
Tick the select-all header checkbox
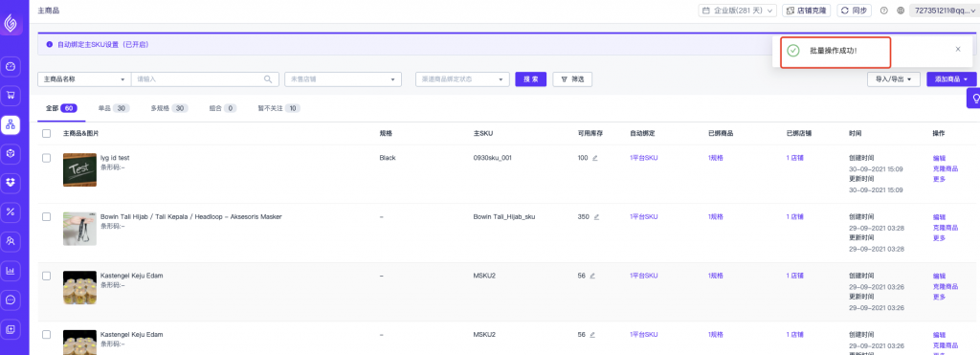46,133
